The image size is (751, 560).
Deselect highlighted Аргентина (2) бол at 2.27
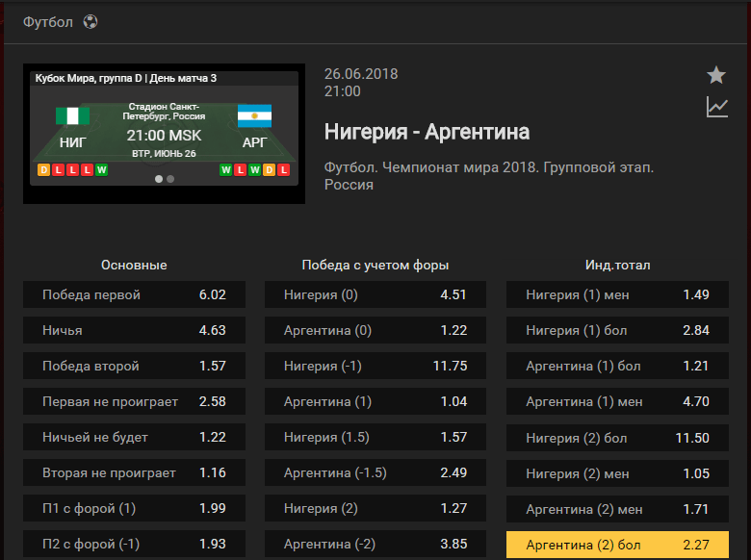[x=617, y=545]
